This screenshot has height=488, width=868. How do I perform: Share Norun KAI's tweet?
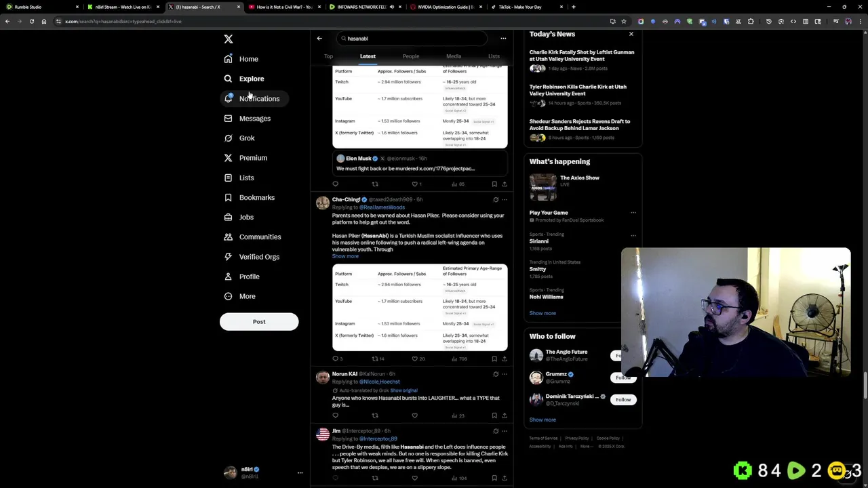505,415
